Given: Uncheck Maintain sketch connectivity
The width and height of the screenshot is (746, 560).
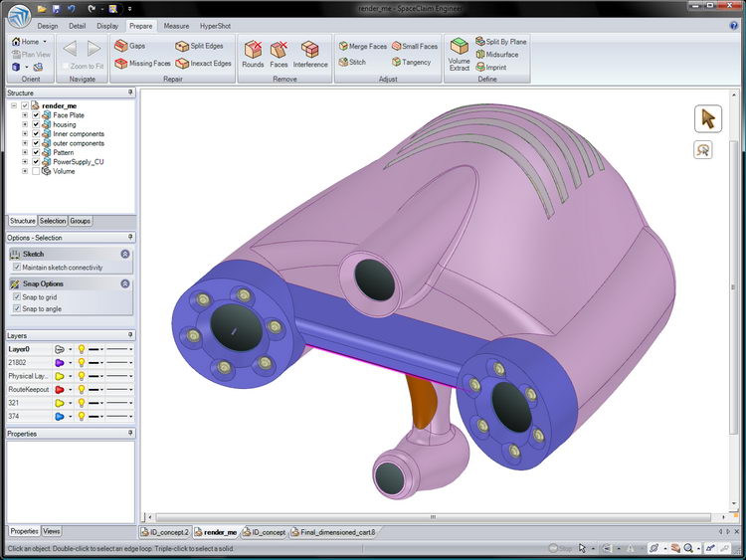Looking at the screenshot, I should click(x=17, y=267).
